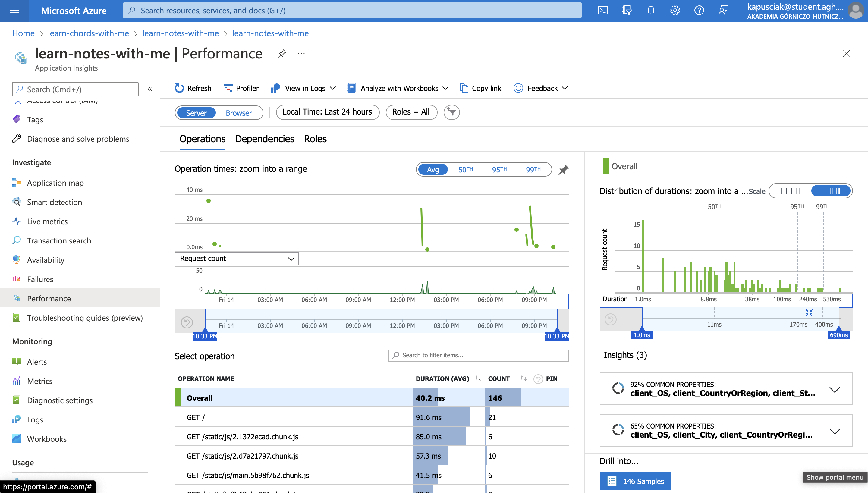
Task: Switch to the Dependencies tab
Action: (x=264, y=139)
